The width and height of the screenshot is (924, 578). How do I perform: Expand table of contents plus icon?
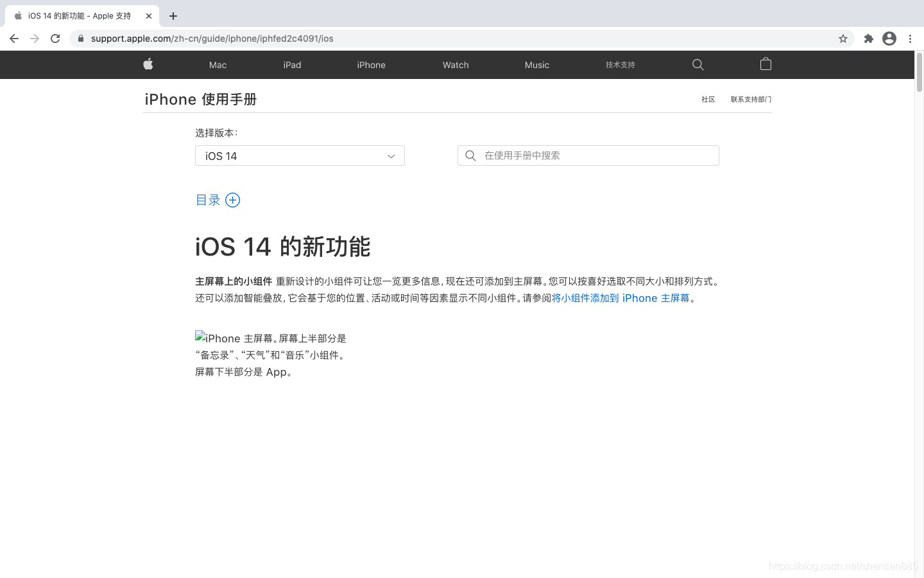point(232,200)
